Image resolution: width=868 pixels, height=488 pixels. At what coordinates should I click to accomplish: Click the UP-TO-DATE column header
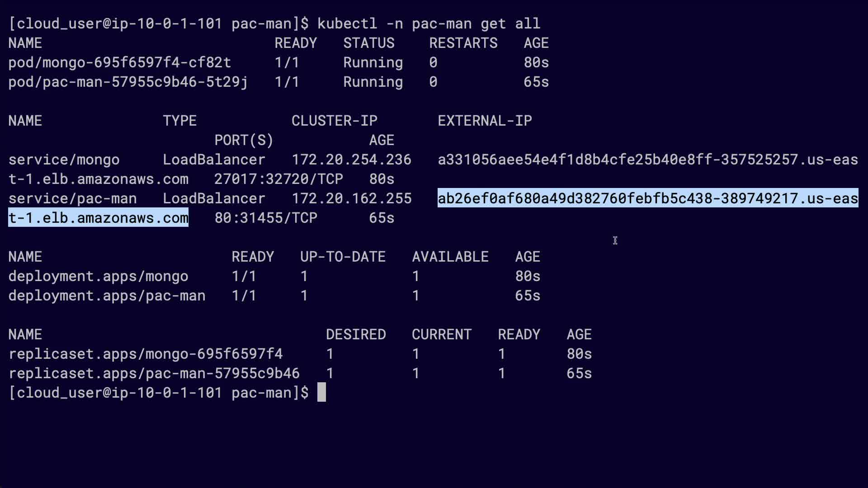tap(343, 257)
